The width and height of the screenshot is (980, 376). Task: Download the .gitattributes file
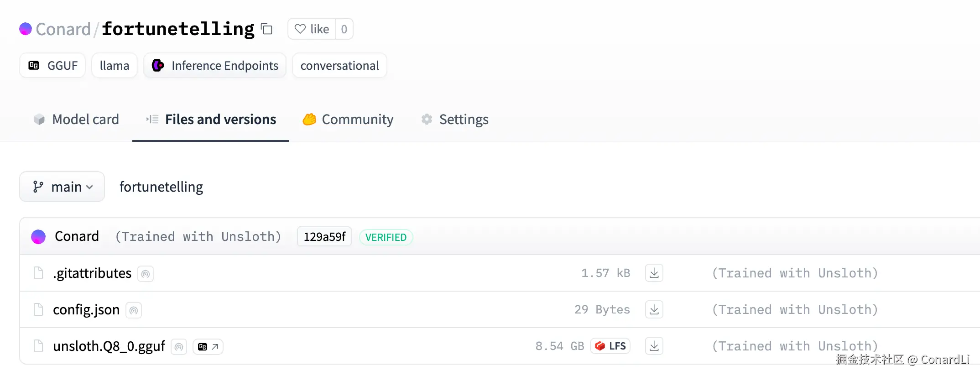(654, 273)
